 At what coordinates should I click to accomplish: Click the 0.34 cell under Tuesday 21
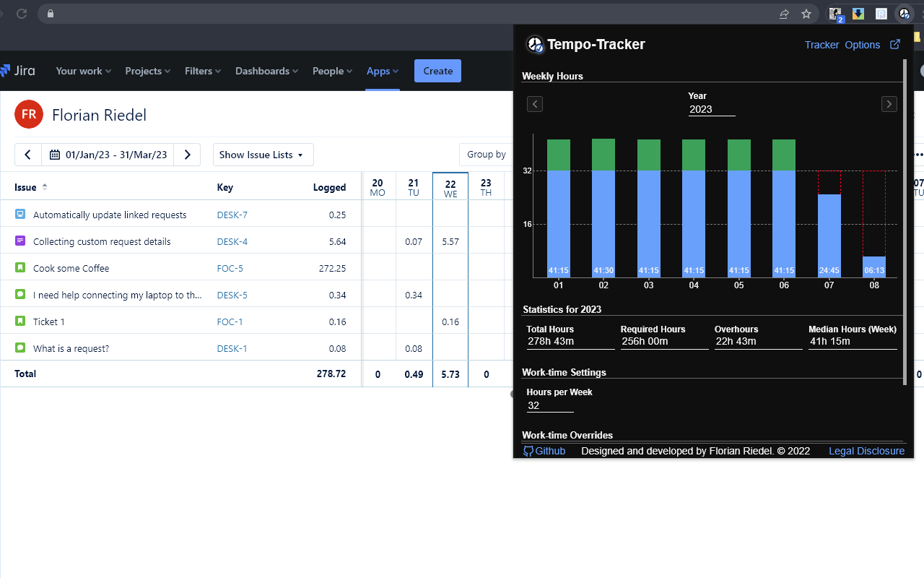(414, 295)
